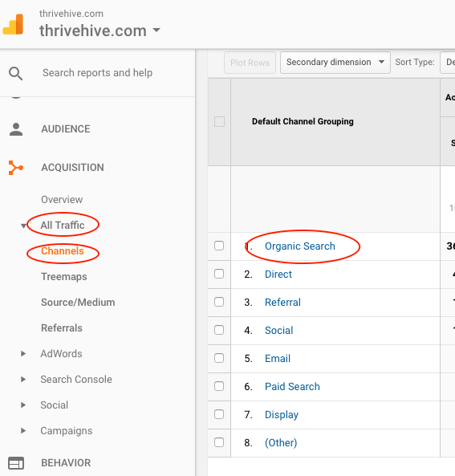This screenshot has width=455, height=476.
Task: Open the Secondary dimension dropdown
Action: (335, 63)
